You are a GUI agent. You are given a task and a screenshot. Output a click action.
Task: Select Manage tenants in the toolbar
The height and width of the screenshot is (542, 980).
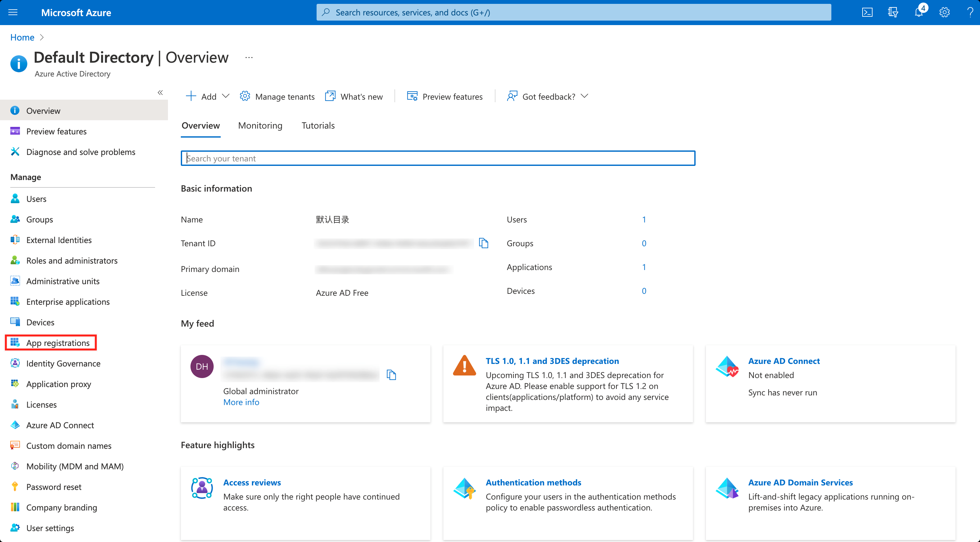(x=285, y=96)
